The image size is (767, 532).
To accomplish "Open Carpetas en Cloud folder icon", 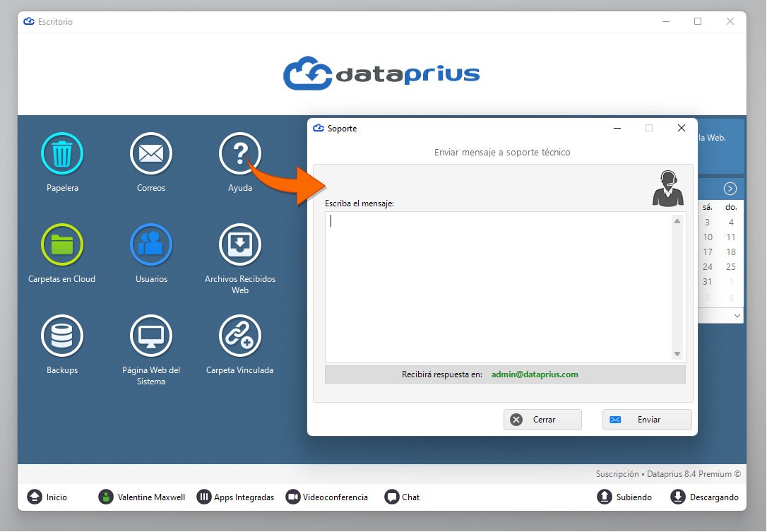I will pyautogui.click(x=62, y=244).
